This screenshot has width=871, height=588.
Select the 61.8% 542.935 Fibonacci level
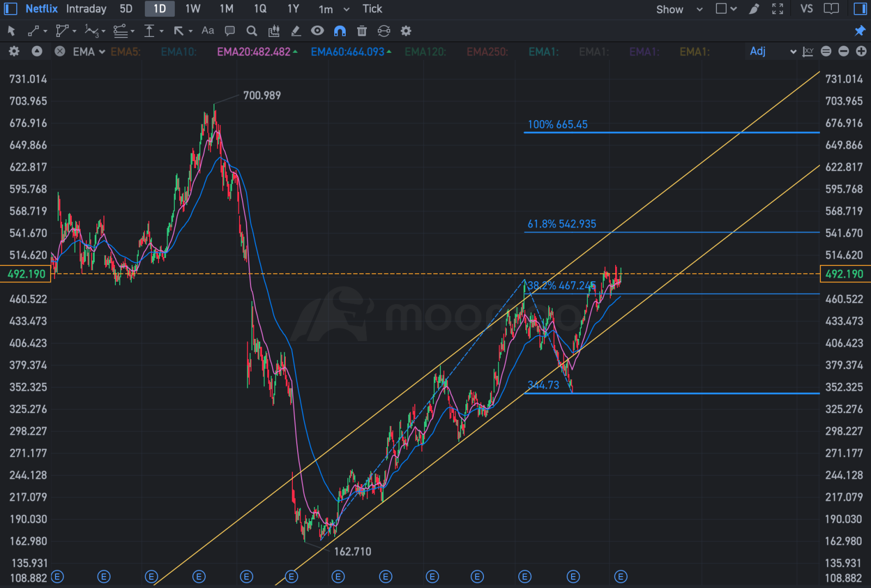[562, 224]
